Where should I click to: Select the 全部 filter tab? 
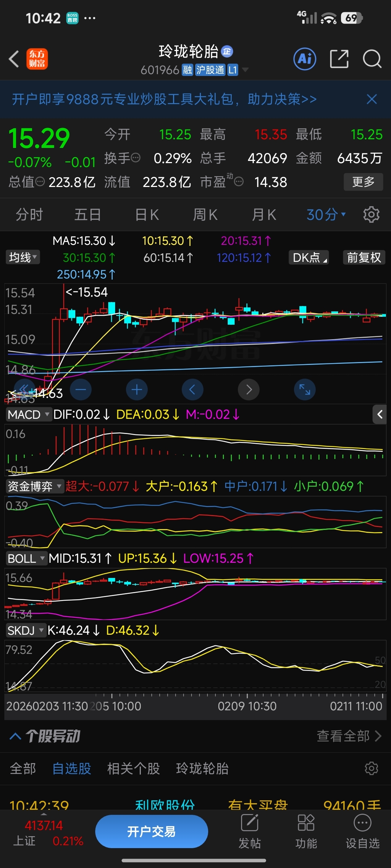pos(23,769)
